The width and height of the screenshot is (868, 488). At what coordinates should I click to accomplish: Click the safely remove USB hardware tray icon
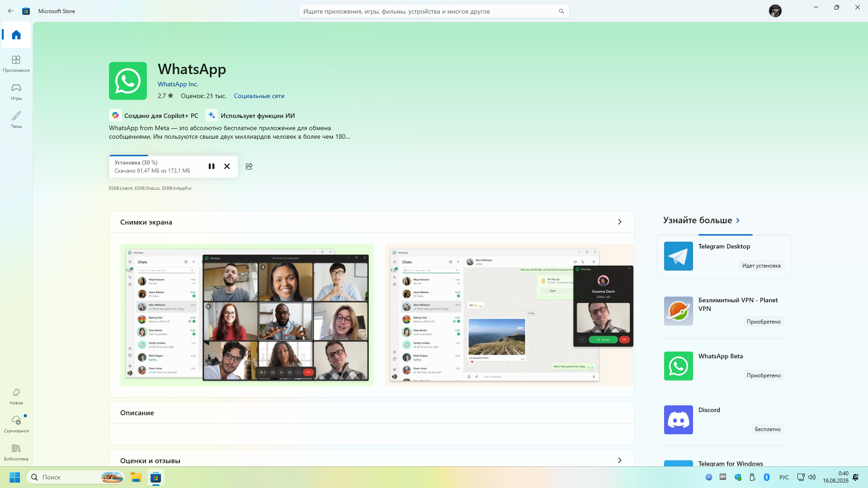pyautogui.click(x=752, y=477)
